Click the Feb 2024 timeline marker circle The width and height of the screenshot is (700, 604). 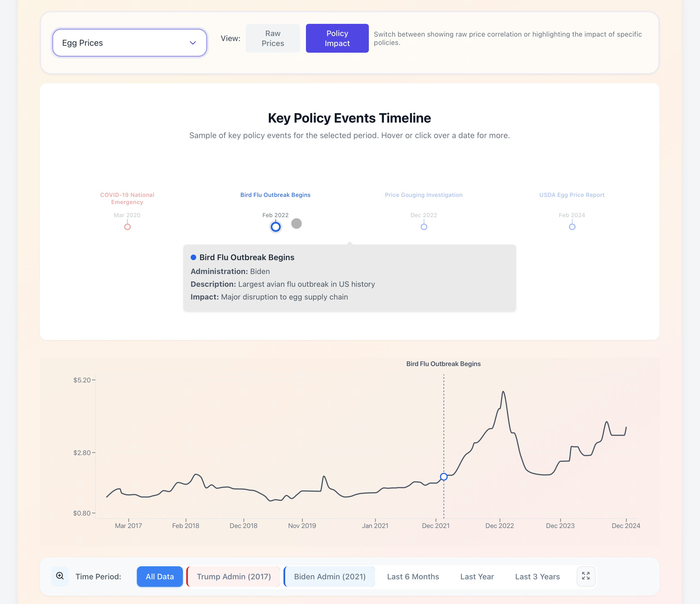[x=572, y=227]
